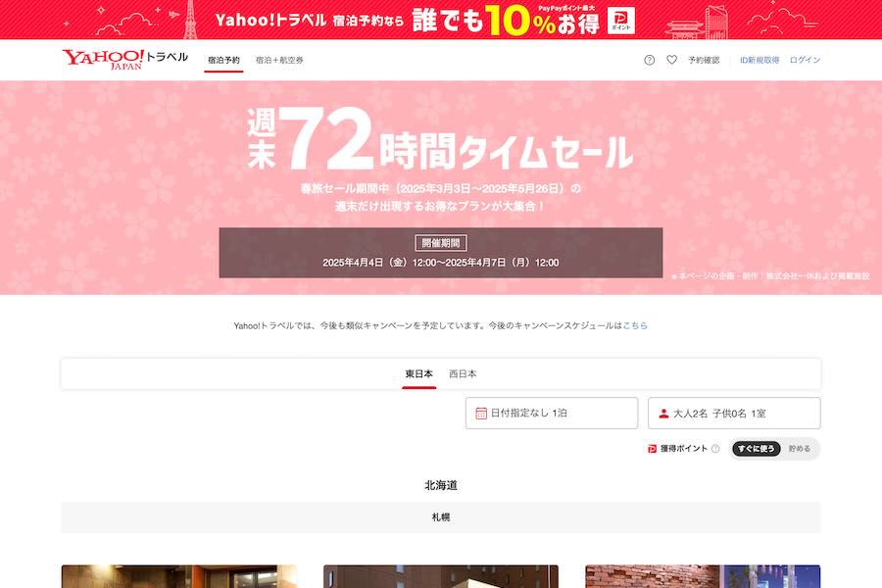Open the 10% discount promo banner
This screenshot has width=882, height=588.
click(x=441, y=20)
